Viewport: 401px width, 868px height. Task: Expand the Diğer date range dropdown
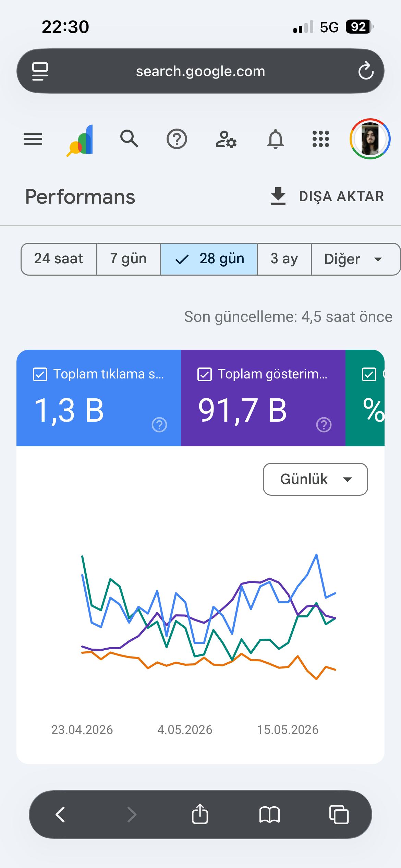[355, 259]
